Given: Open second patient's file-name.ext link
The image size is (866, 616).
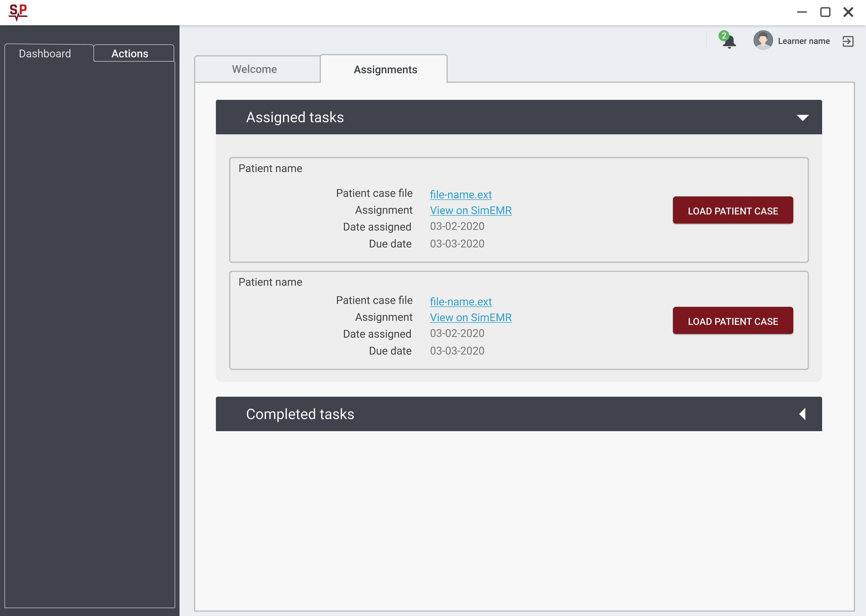Looking at the screenshot, I should pyautogui.click(x=461, y=302).
